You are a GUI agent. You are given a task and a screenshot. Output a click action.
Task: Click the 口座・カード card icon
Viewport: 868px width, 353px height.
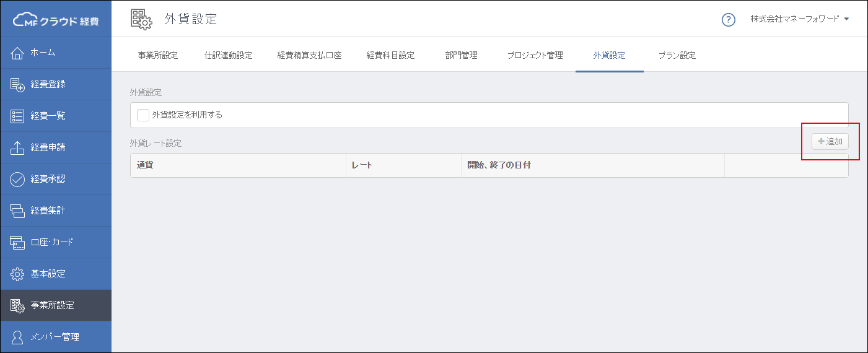point(18,242)
